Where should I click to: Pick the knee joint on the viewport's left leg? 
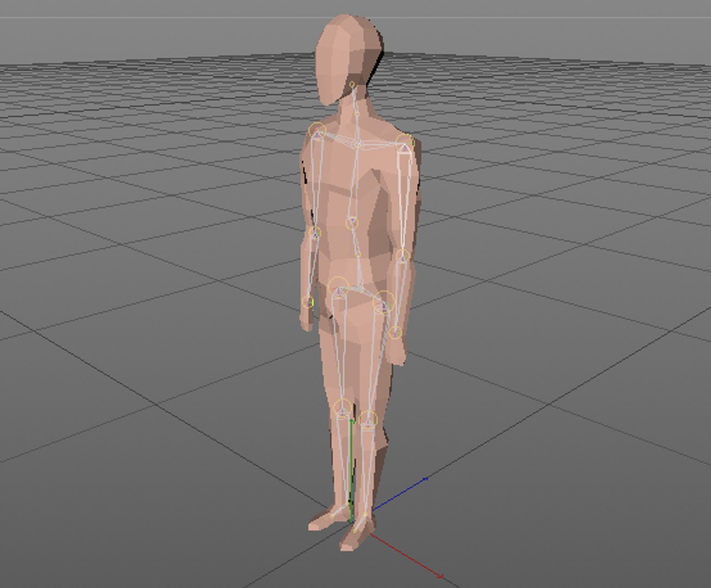coord(342,408)
